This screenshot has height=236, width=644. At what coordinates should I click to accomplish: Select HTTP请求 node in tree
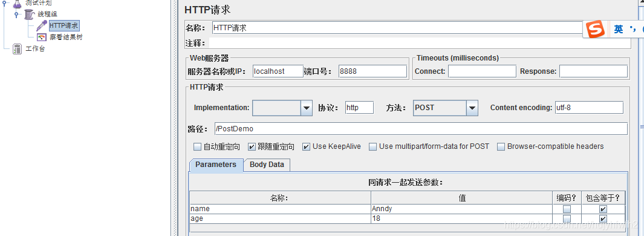[x=63, y=26]
